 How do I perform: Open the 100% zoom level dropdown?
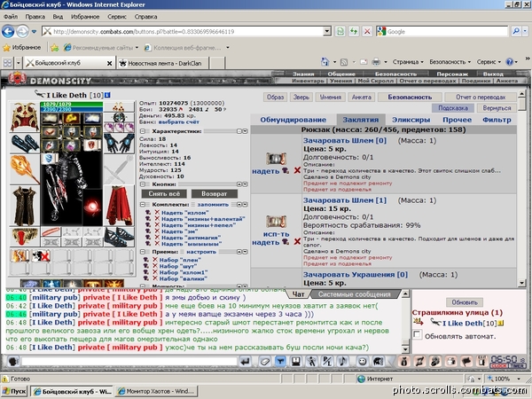518,379
